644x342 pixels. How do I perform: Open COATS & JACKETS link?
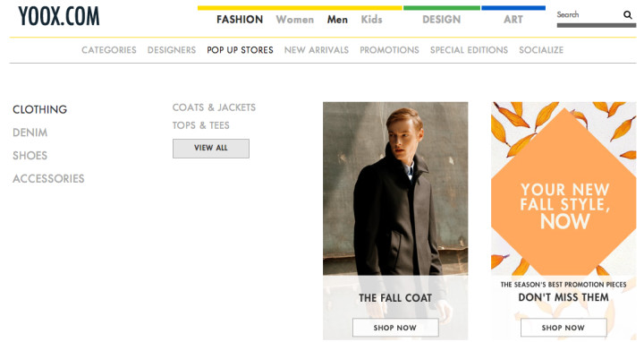pyautogui.click(x=214, y=107)
